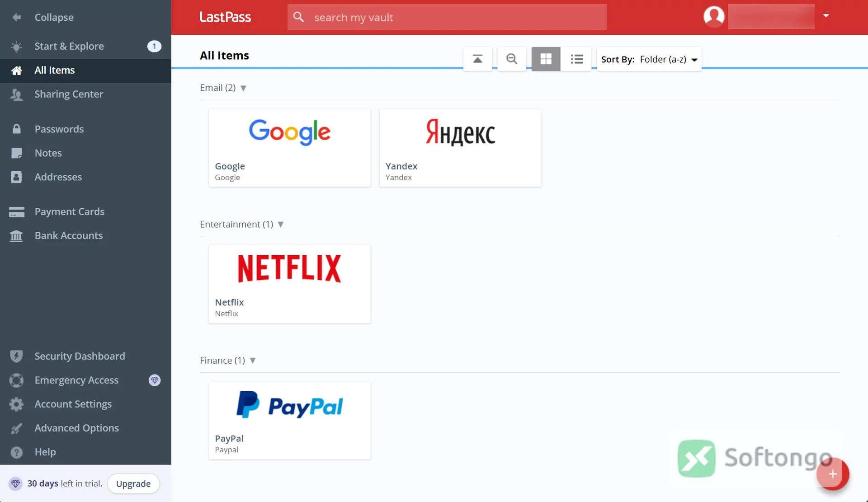Click the LastPass logo
Screen dimensions: 868x502
tap(225, 17)
